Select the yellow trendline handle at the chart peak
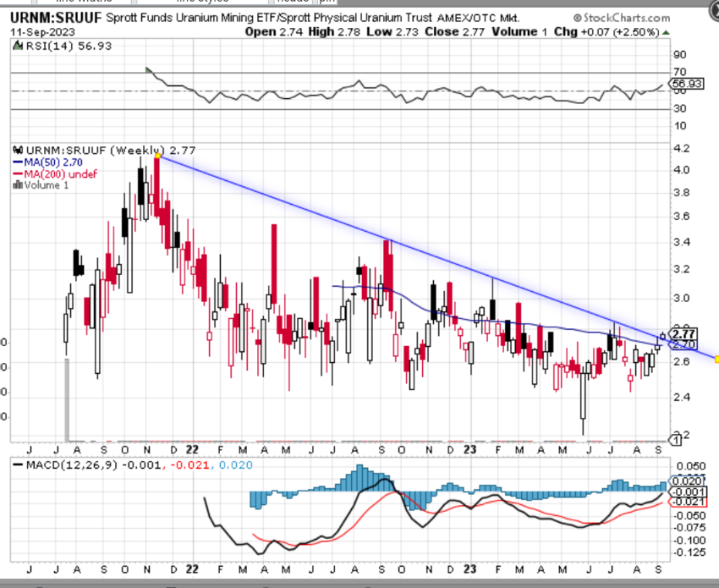The image size is (719, 588). click(x=157, y=157)
